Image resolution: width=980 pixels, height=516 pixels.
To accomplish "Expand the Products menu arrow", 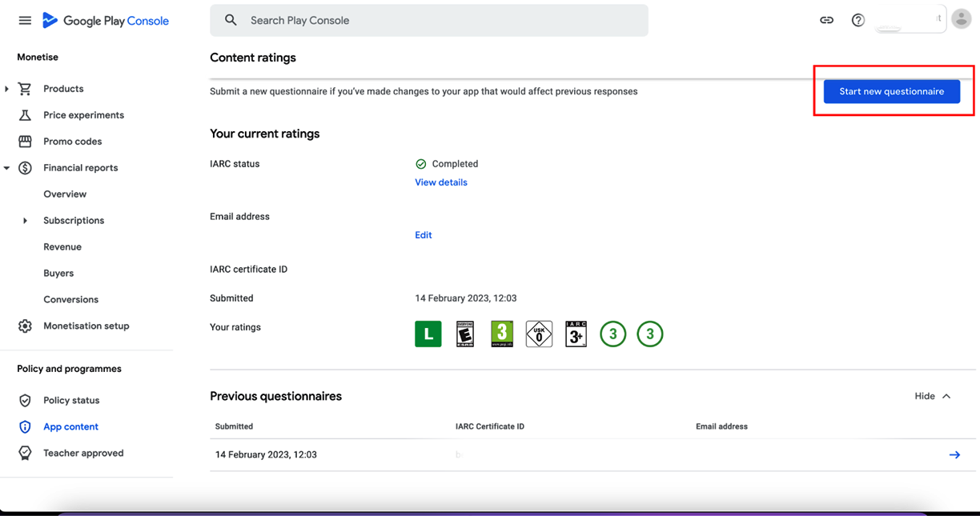I will [x=7, y=89].
